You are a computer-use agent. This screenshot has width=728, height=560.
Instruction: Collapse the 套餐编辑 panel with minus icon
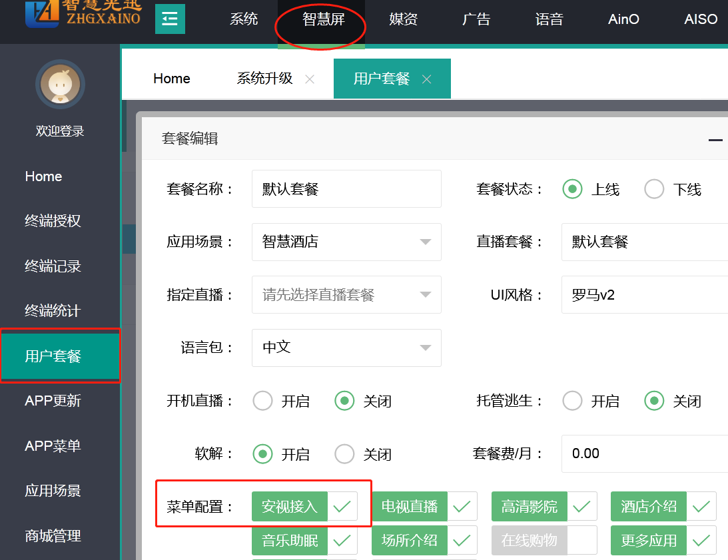pyautogui.click(x=715, y=140)
